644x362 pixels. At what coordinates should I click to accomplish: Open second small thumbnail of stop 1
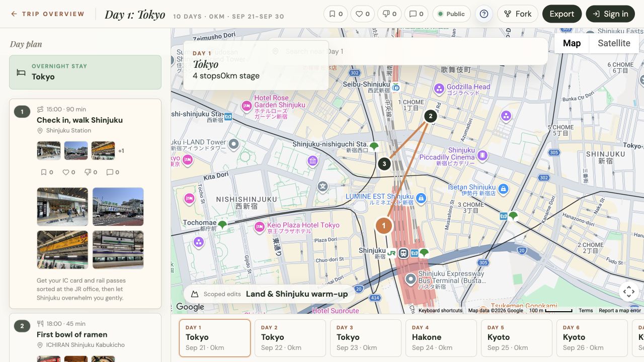(76, 151)
